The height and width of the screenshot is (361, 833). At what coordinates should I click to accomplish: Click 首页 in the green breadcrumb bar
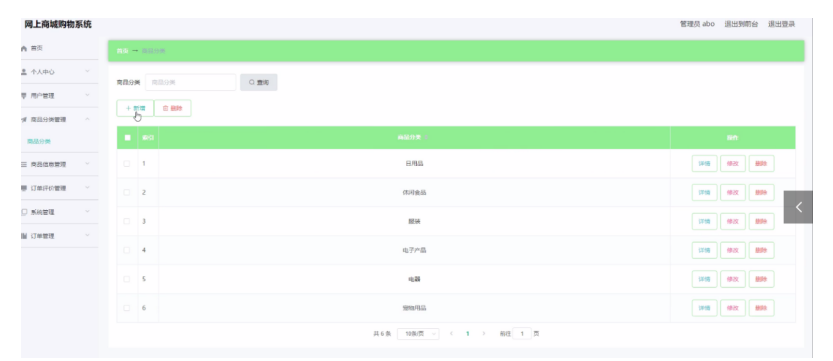(122, 51)
